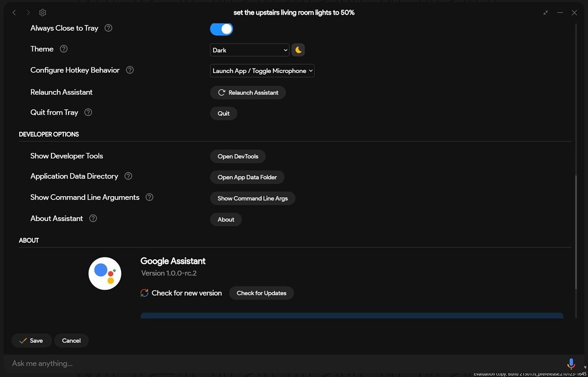Click the help icon beside Configure Hotkey Behavior
The height and width of the screenshot is (377, 588).
click(129, 70)
